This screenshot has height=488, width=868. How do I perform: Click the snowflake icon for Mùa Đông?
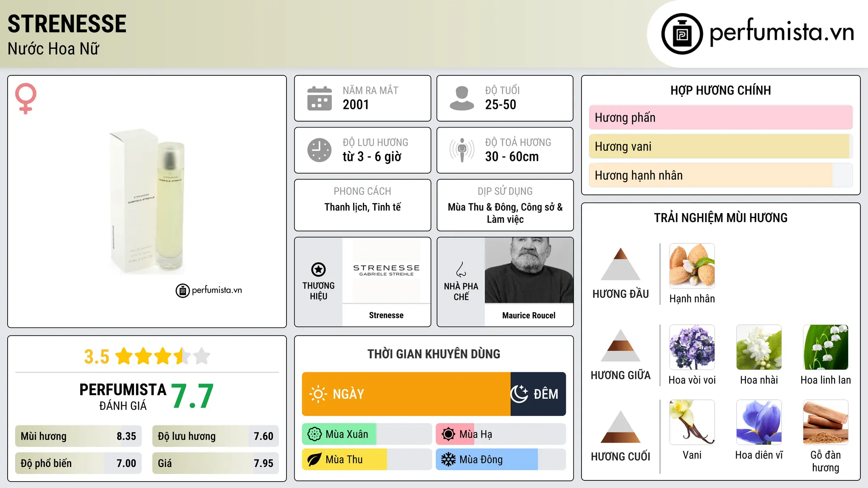point(448,460)
